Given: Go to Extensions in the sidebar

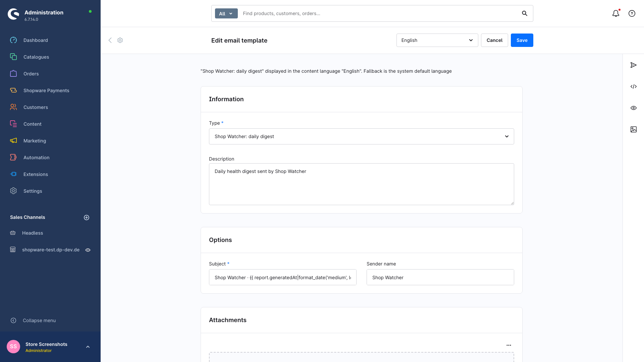Looking at the screenshot, I should 36,174.
